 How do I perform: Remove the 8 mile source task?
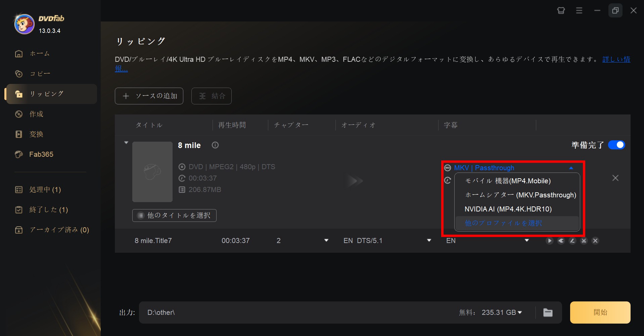point(615,178)
